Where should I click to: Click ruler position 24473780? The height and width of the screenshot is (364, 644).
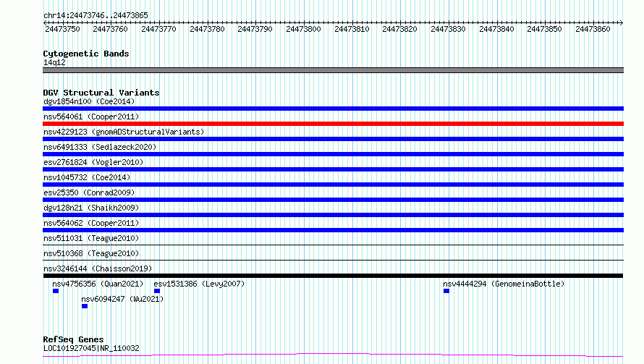coord(207,29)
